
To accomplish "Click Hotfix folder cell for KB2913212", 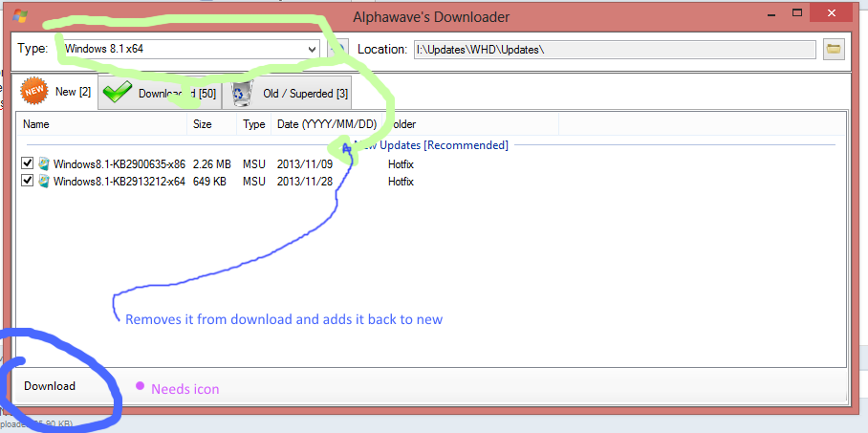I will (x=401, y=181).
